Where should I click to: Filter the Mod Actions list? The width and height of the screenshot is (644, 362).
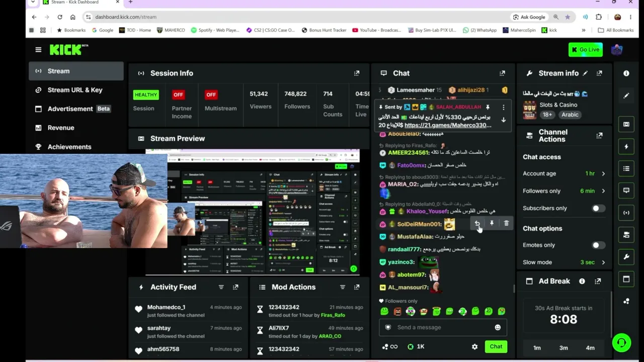(x=343, y=287)
